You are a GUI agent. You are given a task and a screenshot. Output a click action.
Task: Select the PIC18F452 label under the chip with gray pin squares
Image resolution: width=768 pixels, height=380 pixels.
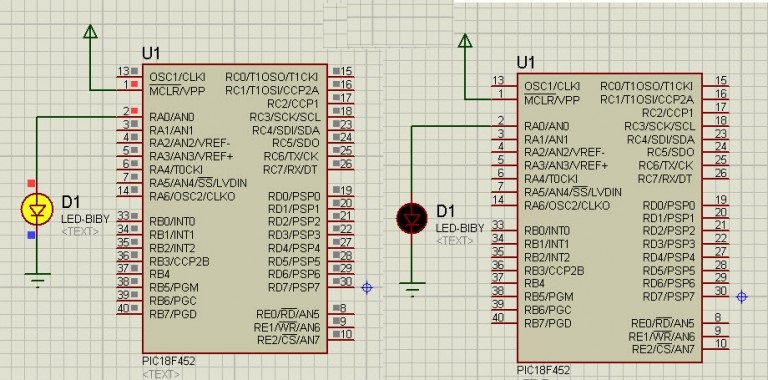[168, 361]
